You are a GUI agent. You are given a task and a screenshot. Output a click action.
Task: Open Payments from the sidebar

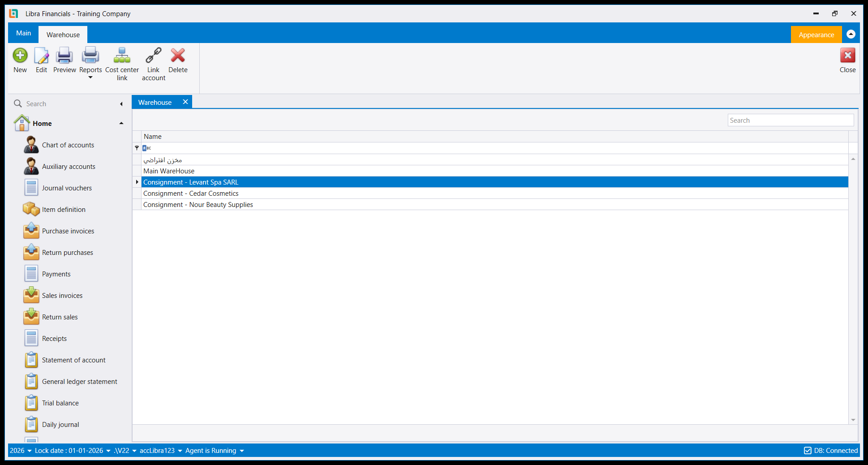(x=56, y=274)
